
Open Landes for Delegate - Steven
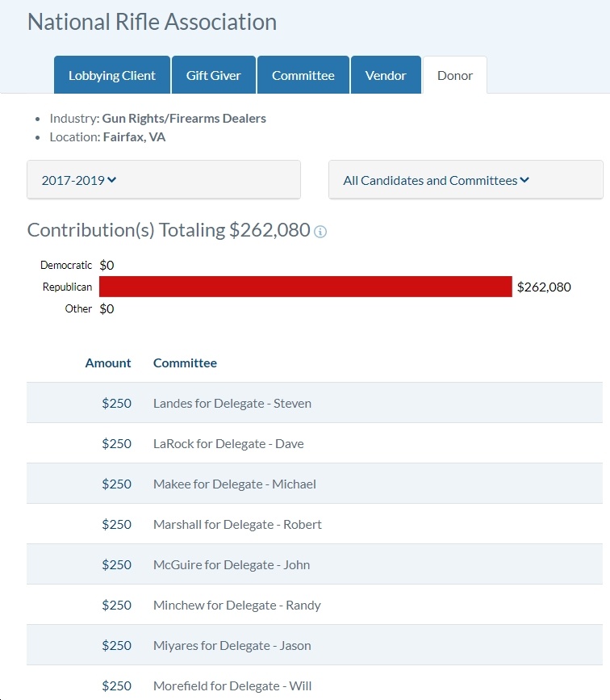click(x=232, y=403)
